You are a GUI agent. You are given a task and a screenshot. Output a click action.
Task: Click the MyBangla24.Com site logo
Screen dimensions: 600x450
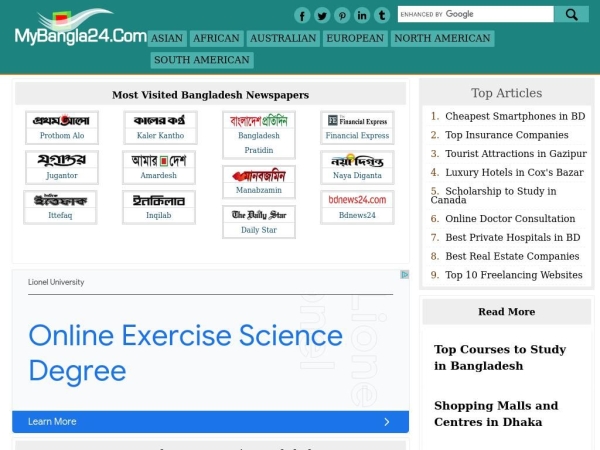tap(80, 27)
